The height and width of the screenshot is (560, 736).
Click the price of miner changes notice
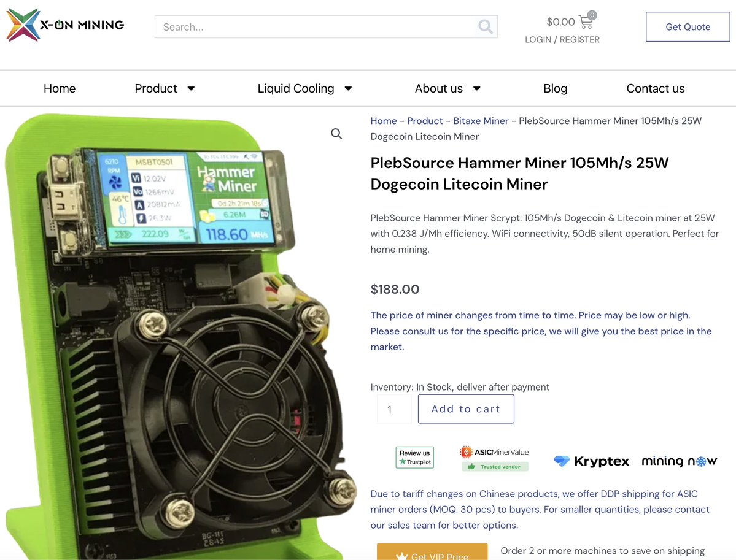click(541, 331)
